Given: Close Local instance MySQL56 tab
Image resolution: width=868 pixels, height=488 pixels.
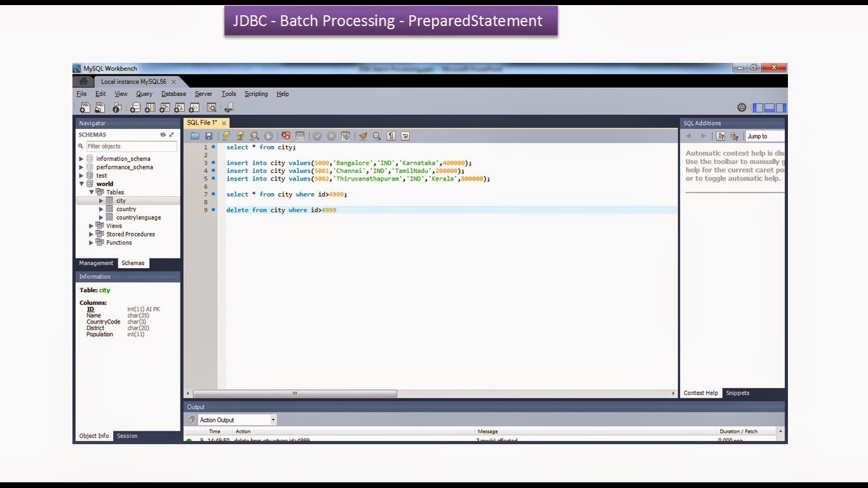Looking at the screenshot, I should [173, 82].
